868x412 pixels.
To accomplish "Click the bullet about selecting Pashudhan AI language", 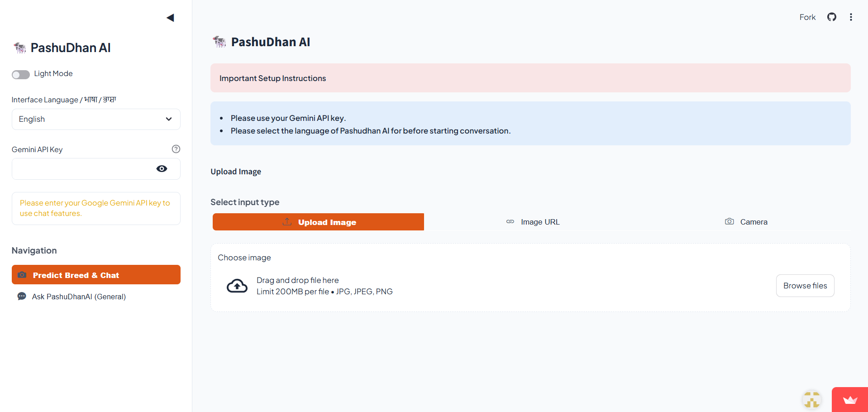I will (371, 131).
